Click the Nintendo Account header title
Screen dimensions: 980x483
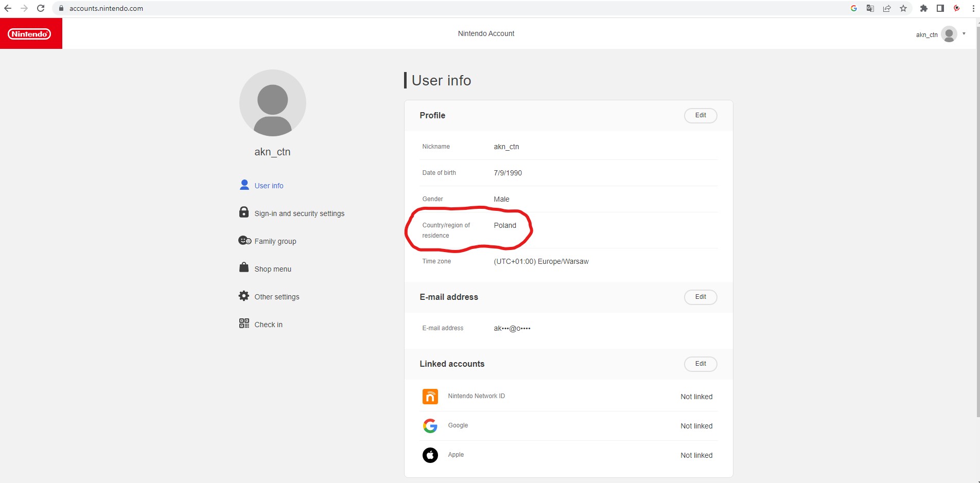click(486, 33)
